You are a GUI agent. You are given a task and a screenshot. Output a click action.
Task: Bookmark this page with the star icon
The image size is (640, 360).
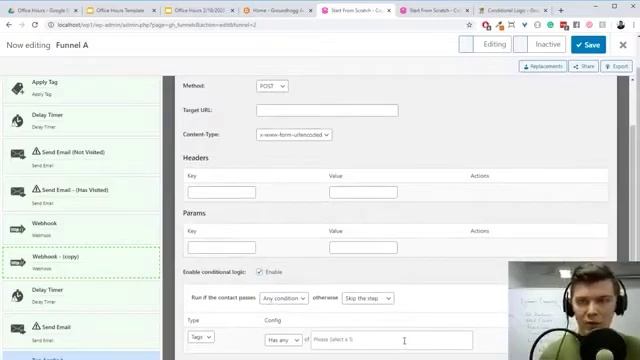coord(469,25)
